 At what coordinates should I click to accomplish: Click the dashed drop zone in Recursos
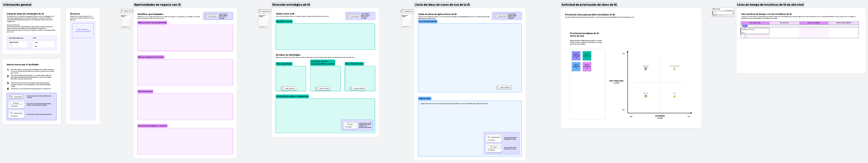pos(83,31)
